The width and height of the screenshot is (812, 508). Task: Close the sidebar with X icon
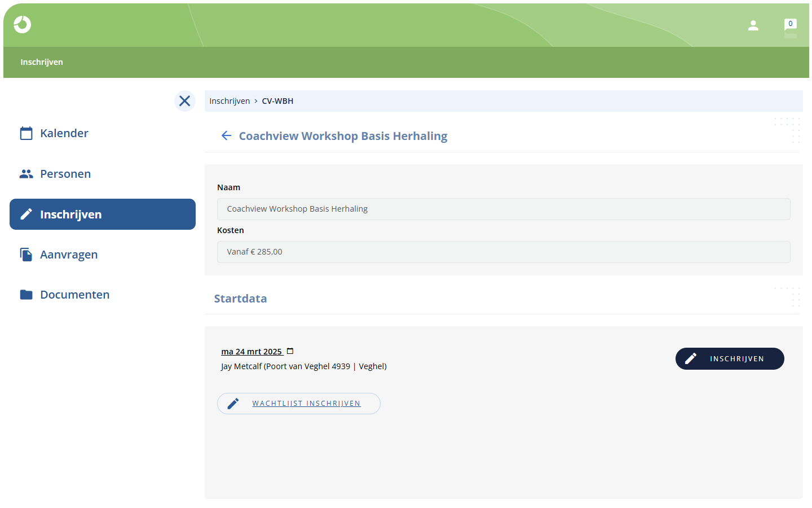[x=184, y=101]
